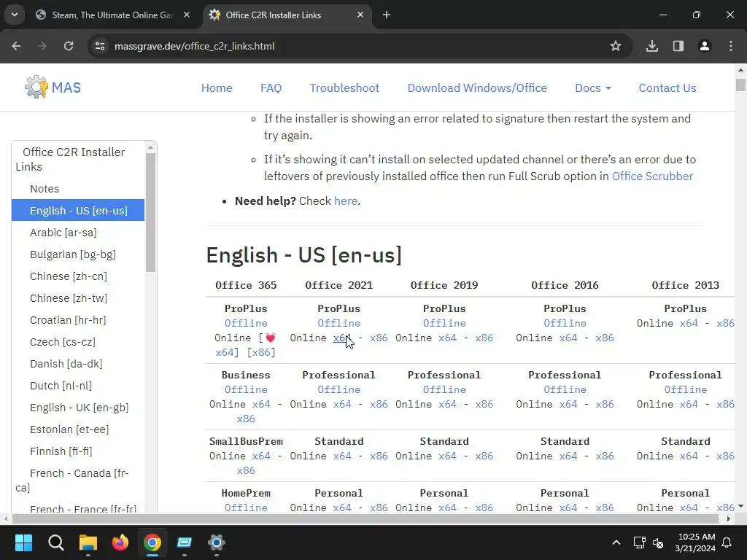Switch to Chrome in taskbar

pos(152,542)
